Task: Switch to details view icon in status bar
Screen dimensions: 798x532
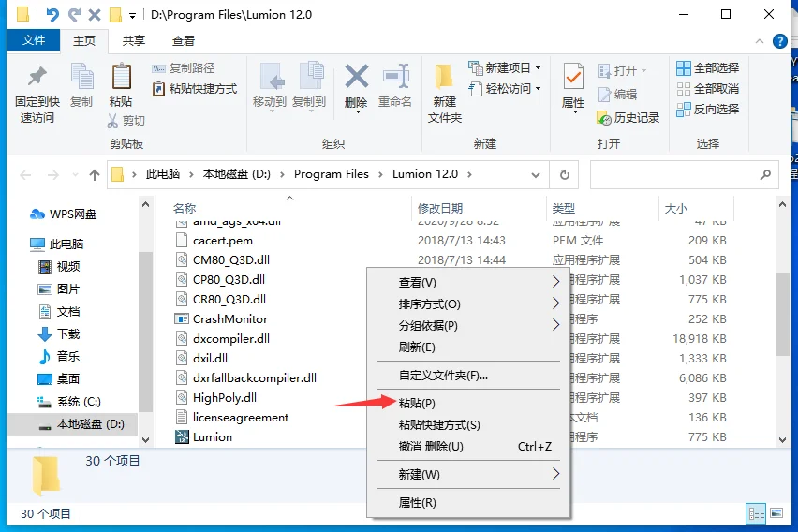Action: 756,513
